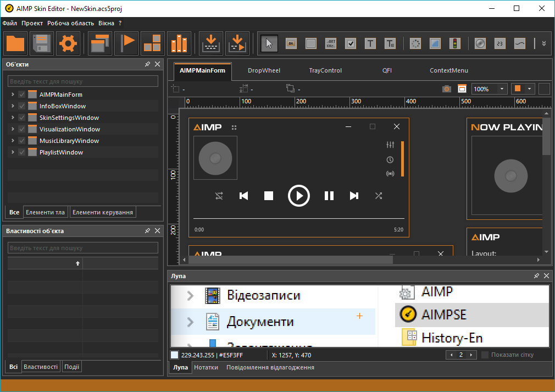Expand the AIMPMainForm tree node

coord(12,95)
